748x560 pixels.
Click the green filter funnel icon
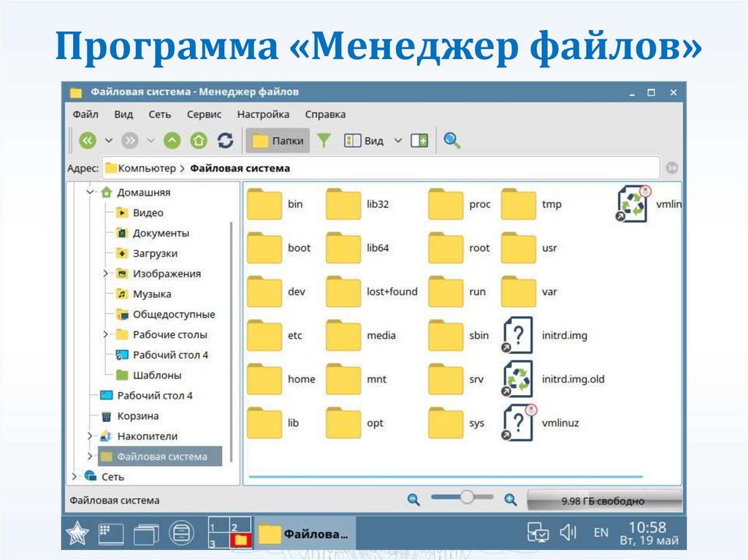(x=324, y=141)
